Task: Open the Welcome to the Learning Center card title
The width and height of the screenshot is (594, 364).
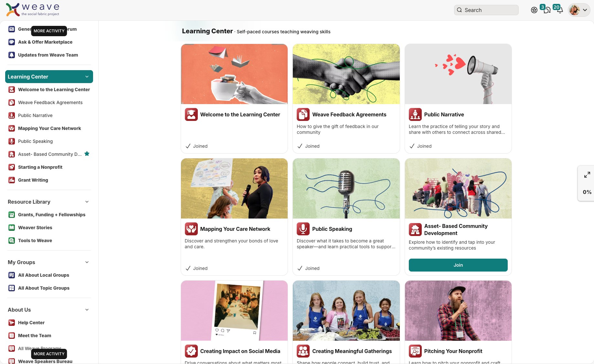Action: tap(240, 114)
